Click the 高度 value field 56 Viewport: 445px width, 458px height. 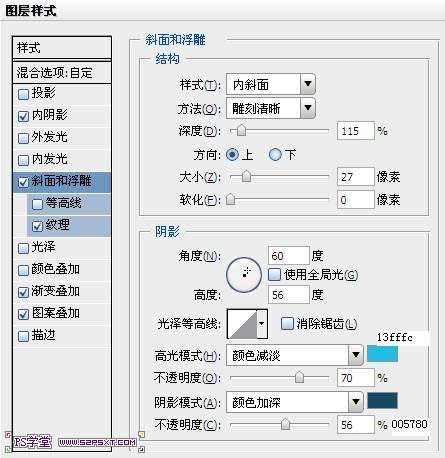pyautogui.click(x=289, y=295)
